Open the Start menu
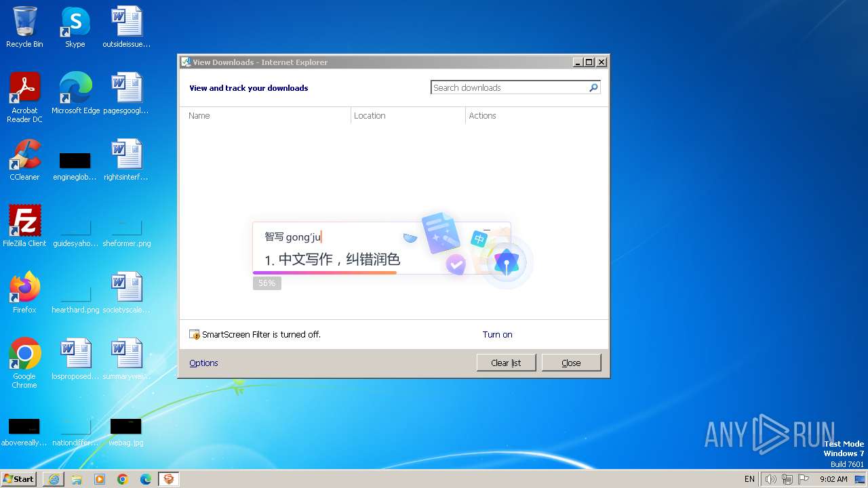This screenshot has width=868, height=488. click(19, 479)
